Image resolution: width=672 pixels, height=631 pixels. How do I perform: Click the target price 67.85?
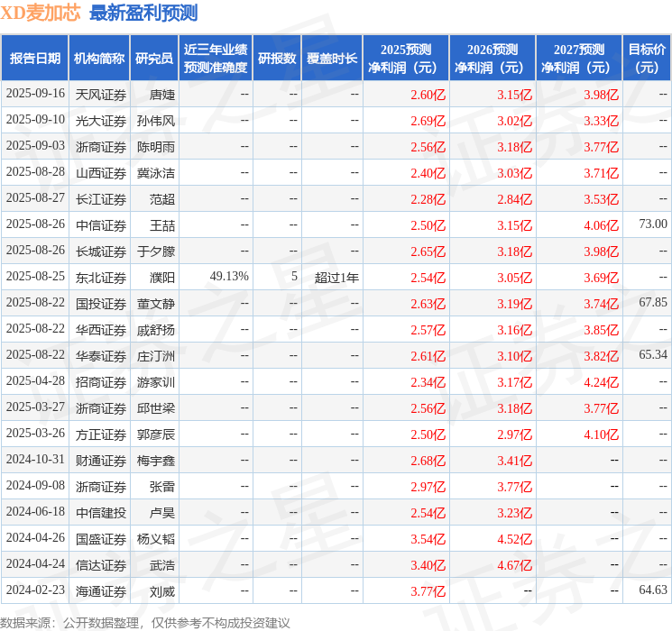click(x=653, y=303)
